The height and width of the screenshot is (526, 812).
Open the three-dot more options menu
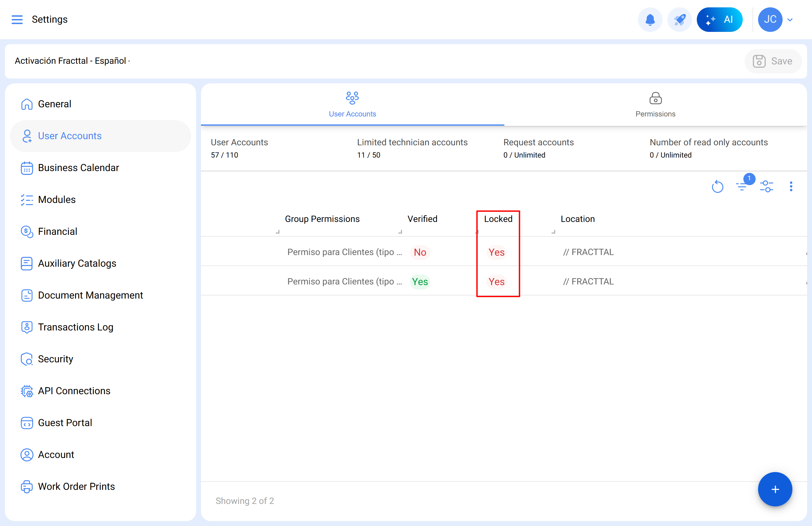point(791,186)
